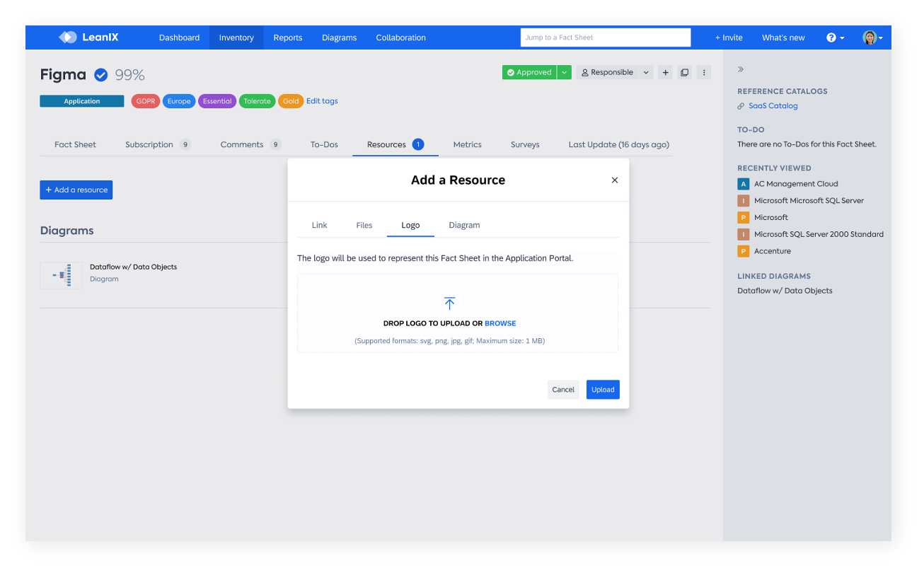Viewport: 924px width, 573px height.
Task: Click the Cancel button
Action: 563,390
